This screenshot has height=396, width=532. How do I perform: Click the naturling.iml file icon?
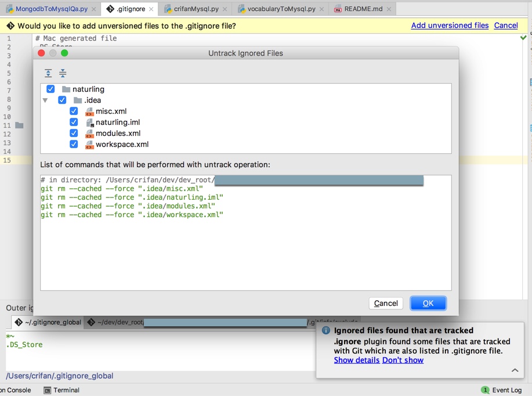coord(89,123)
